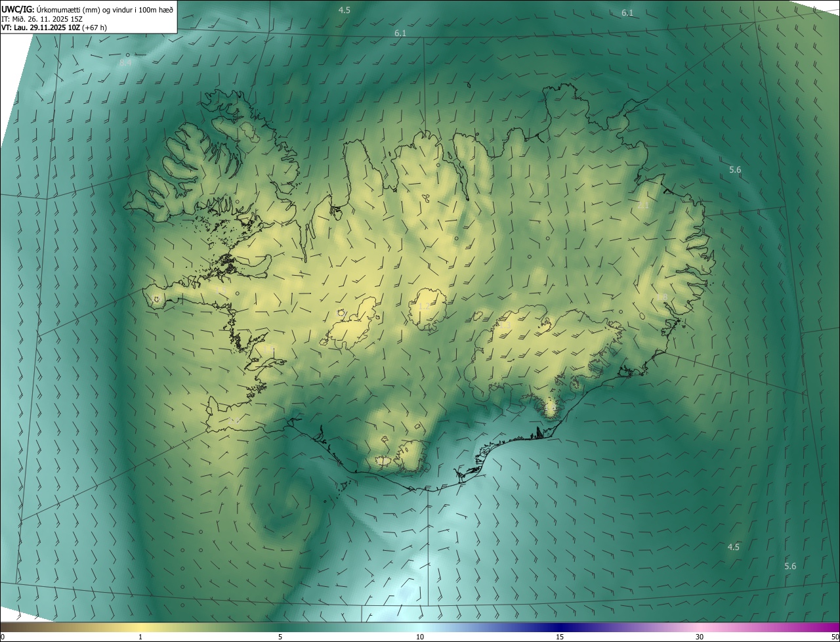The image size is (840, 642).
Task: Click the title "Úrkomumætti (mm) og vindur í 100m hæð"
Action: [x=104, y=9]
